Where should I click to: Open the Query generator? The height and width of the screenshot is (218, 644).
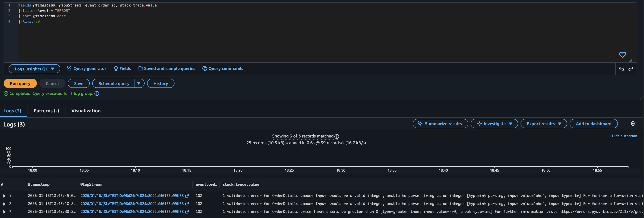tap(86, 68)
